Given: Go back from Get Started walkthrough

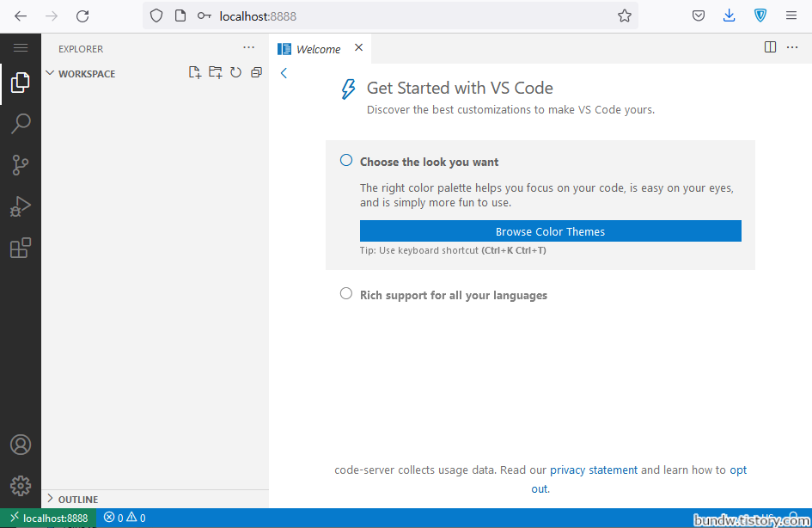Looking at the screenshot, I should click(284, 73).
